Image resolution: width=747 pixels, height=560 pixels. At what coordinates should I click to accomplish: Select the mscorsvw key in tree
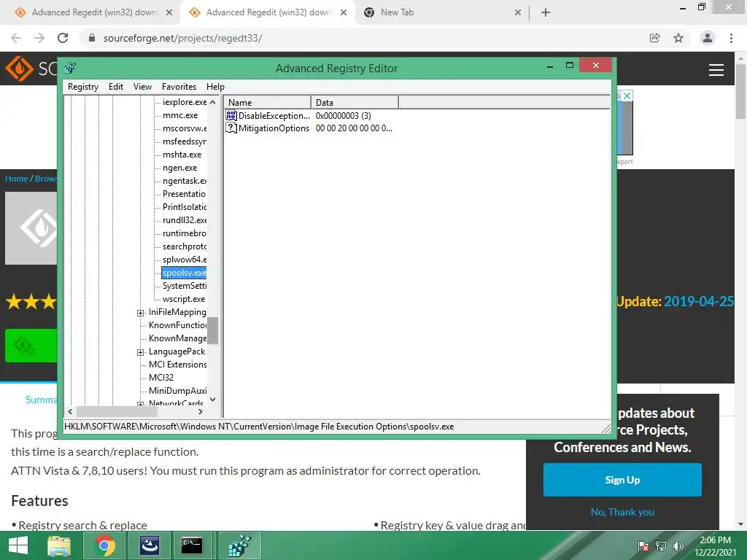tap(185, 128)
